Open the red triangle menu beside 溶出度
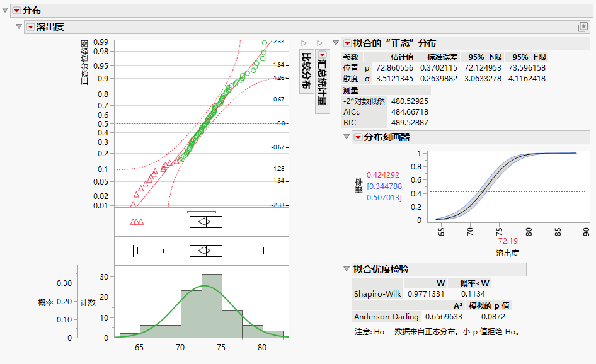Screen dimensions: 596x364 30,27
